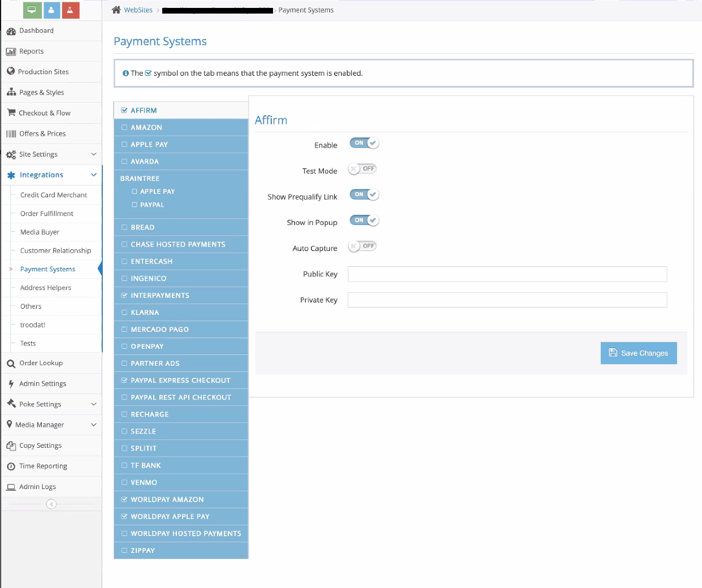The image size is (702, 588).
Task: Click the home icon in breadcrumb
Action: (116, 10)
